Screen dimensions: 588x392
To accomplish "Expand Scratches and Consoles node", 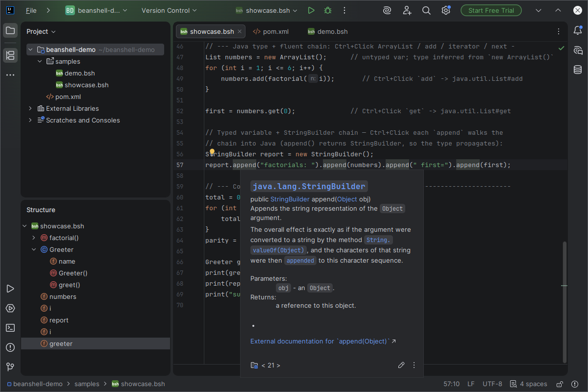I will click(x=30, y=120).
